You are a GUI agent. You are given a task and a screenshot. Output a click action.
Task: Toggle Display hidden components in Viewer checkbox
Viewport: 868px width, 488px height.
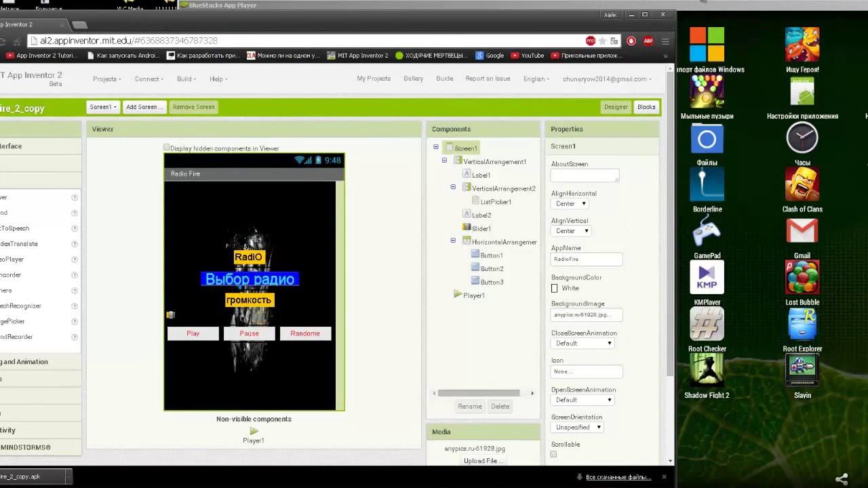click(167, 148)
